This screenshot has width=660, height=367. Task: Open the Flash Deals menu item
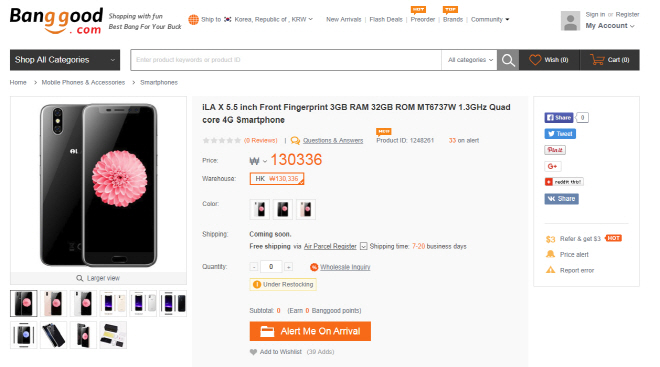tap(386, 19)
